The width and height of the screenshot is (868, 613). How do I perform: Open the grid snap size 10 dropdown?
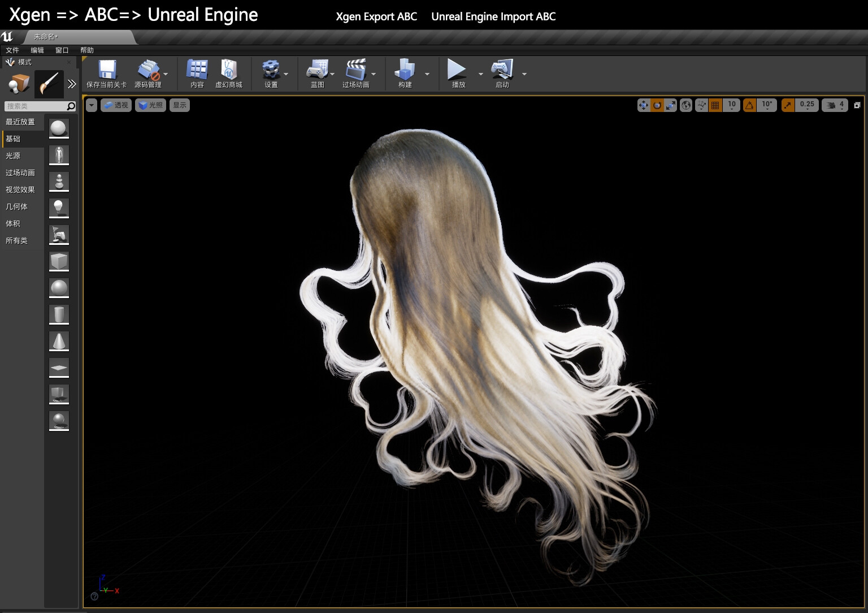[732, 105]
